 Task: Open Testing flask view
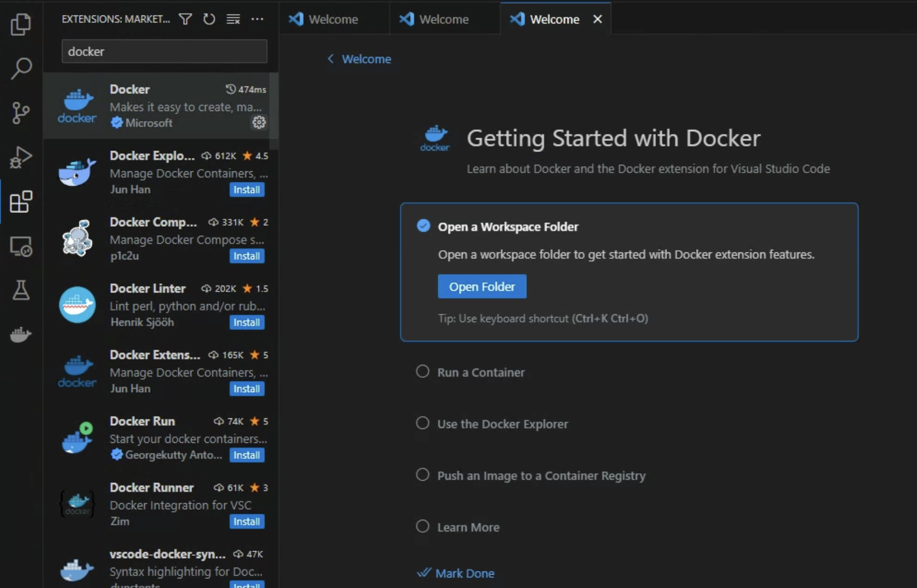click(x=21, y=290)
